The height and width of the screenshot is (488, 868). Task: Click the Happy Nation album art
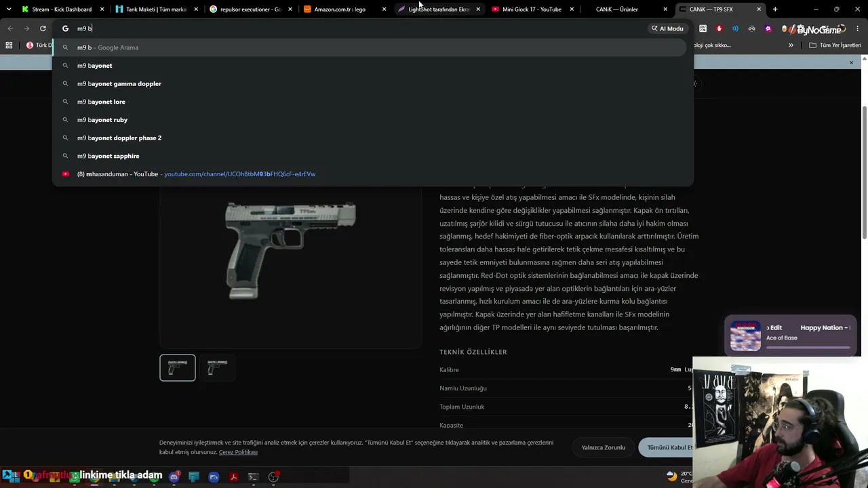click(x=745, y=335)
